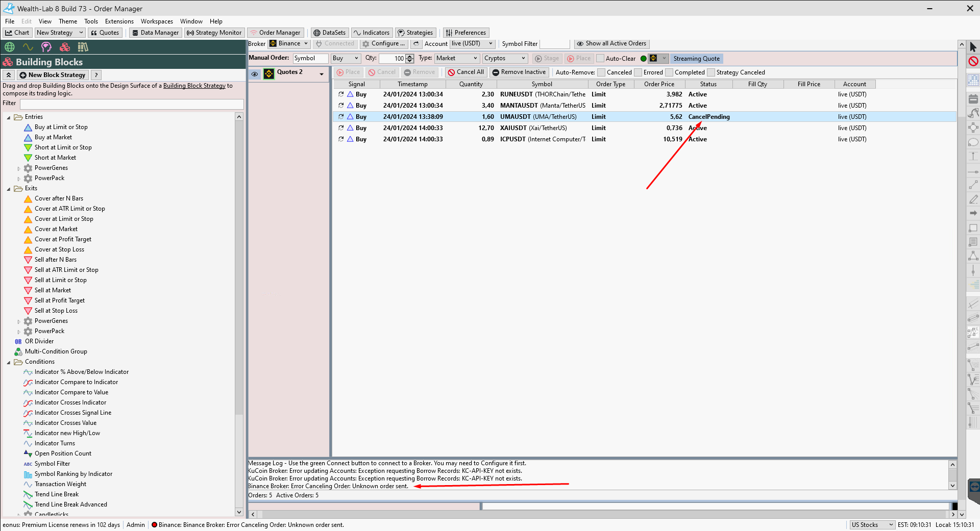Open the US Stocks market dropdown in status bar
The height and width of the screenshot is (531, 980).
[x=872, y=525]
